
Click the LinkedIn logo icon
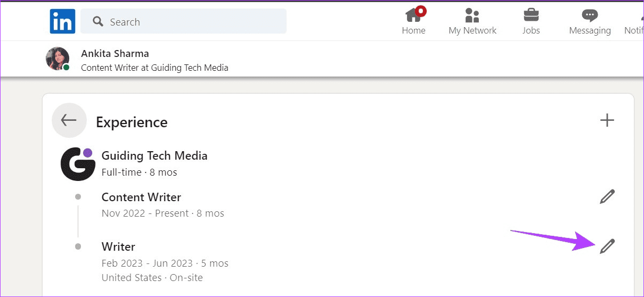point(62,21)
